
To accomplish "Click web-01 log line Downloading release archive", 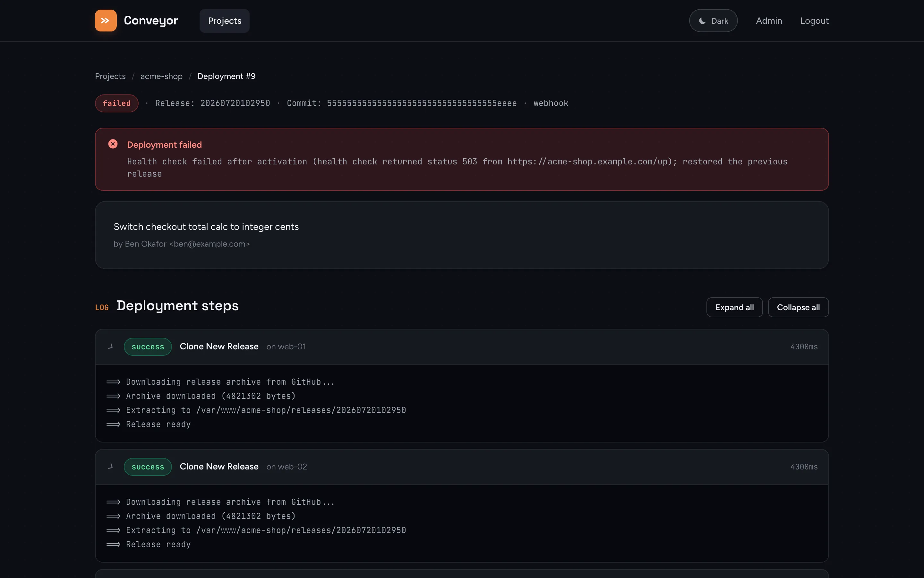I will pyautogui.click(x=220, y=382).
